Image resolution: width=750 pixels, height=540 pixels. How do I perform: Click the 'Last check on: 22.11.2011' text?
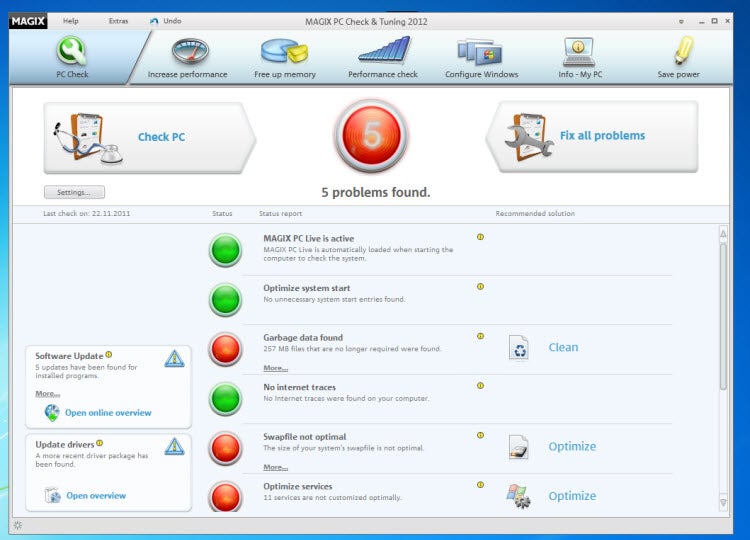coord(87,213)
